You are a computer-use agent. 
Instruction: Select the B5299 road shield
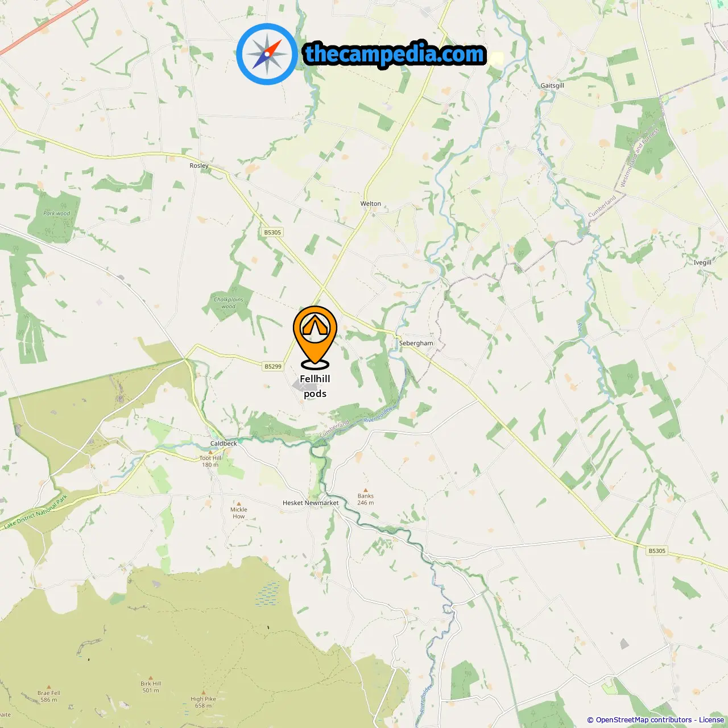[x=273, y=366]
